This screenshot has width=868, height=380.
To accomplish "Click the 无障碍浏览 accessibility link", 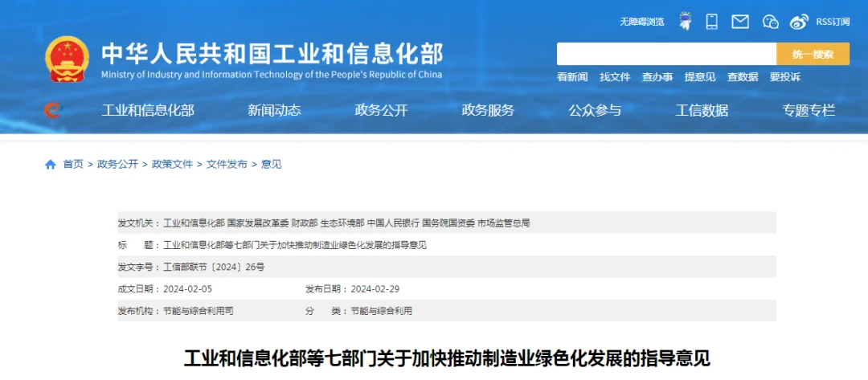I will [x=641, y=22].
